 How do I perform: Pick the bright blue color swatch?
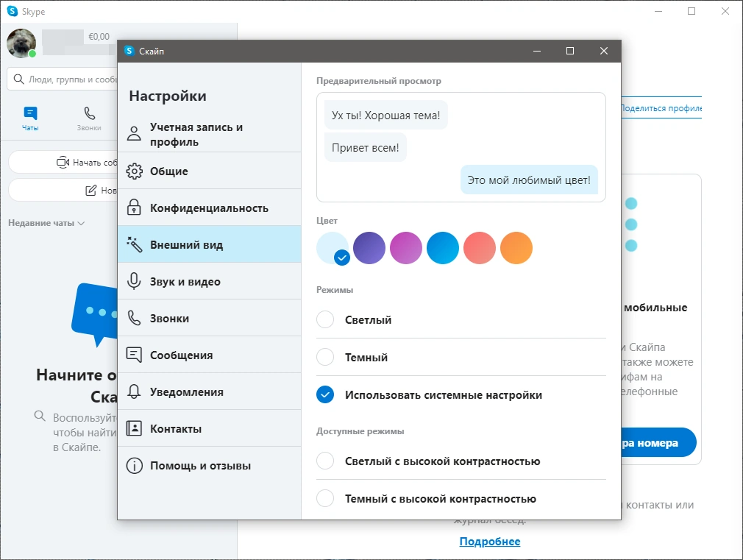pos(443,247)
